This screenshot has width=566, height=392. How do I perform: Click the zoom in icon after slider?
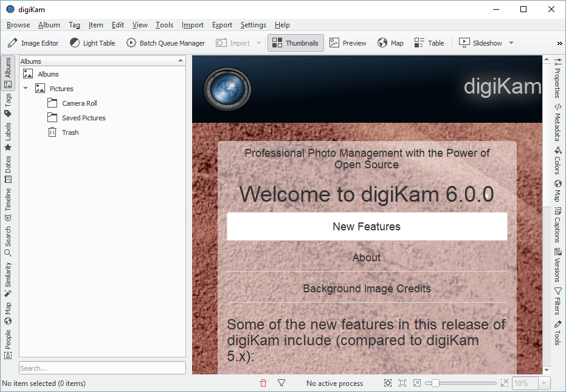[x=504, y=383]
